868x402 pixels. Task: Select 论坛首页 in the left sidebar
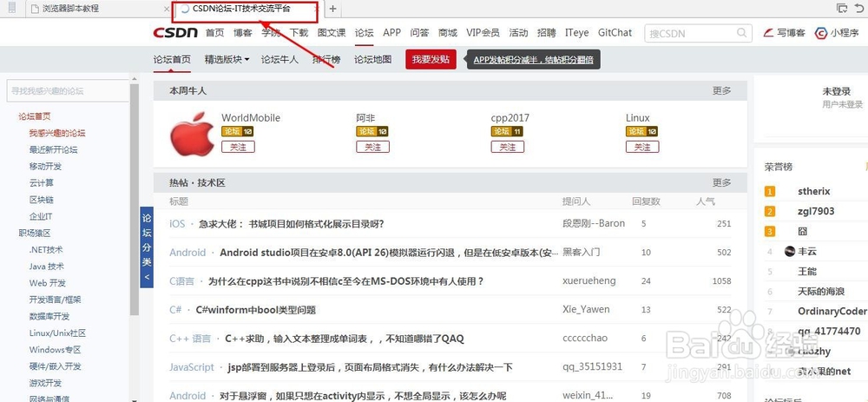(35, 116)
